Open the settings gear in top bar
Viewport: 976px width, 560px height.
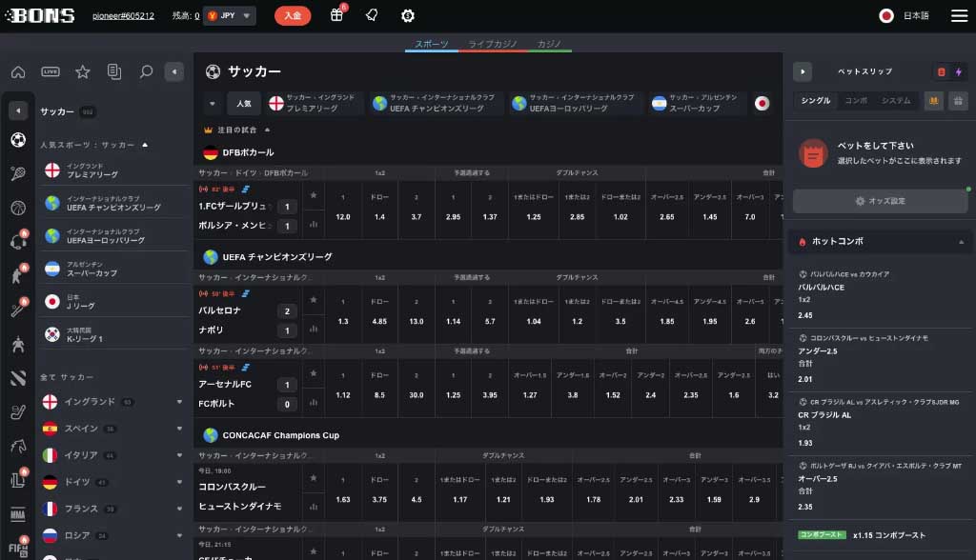(x=408, y=15)
